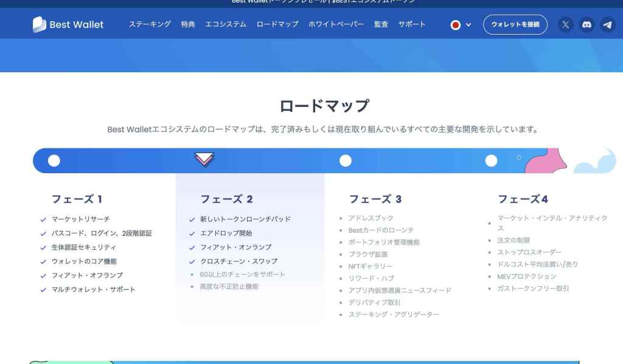The height and width of the screenshot is (364, 623).
Task: Open the ステーキング menu item
Action: 150,24
